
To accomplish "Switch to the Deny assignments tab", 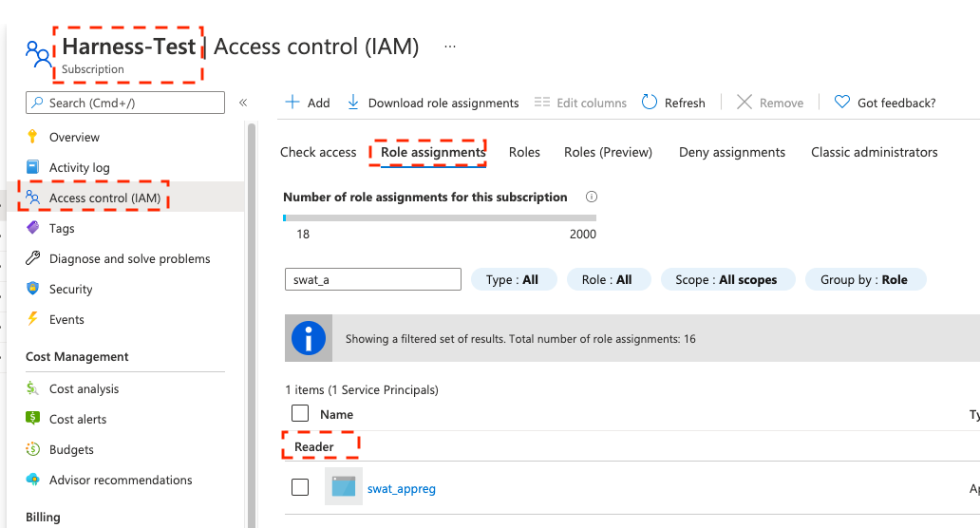I will [731, 152].
